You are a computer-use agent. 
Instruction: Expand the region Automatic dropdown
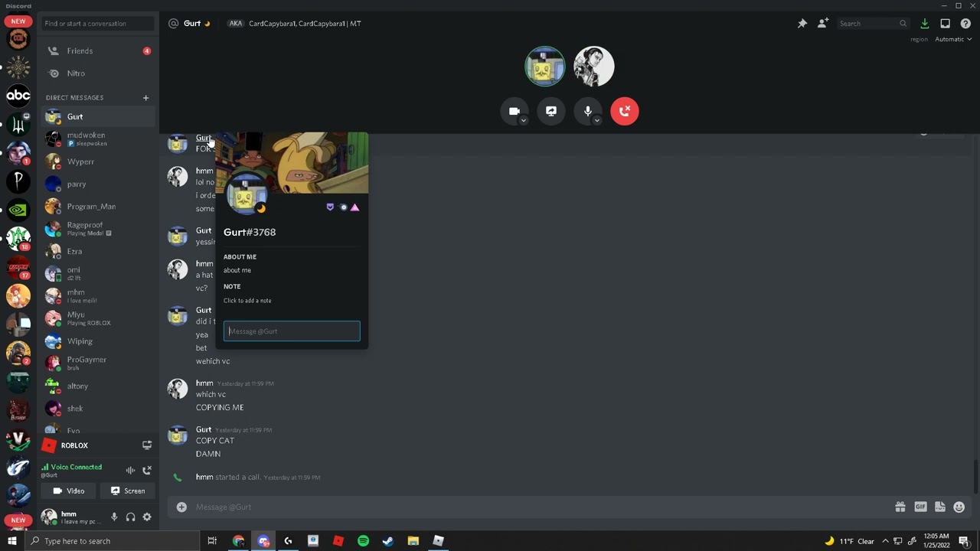point(953,39)
